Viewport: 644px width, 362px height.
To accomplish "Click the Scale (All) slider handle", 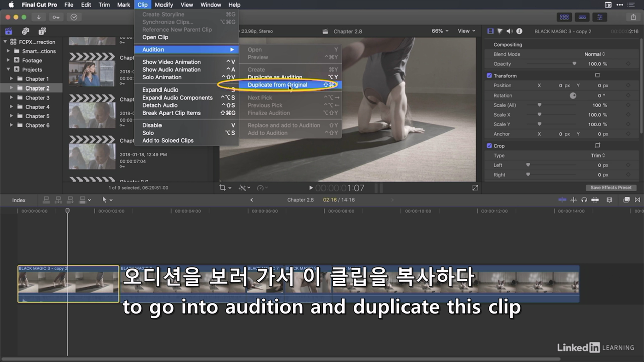I will coord(540,105).
